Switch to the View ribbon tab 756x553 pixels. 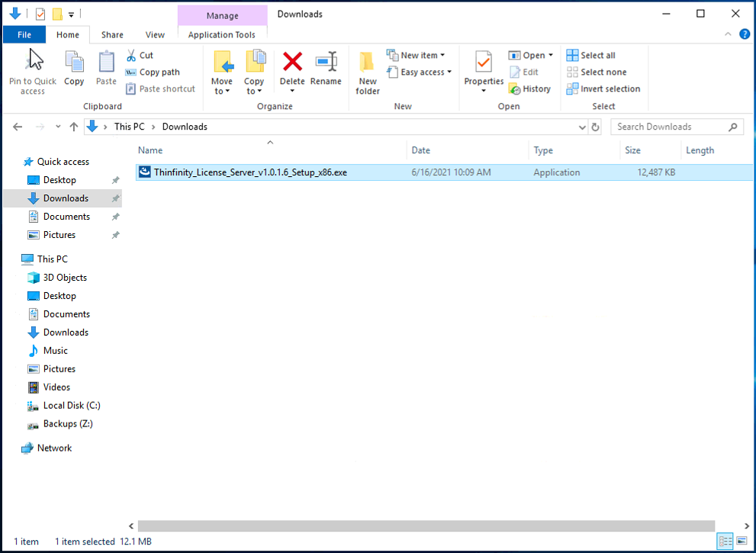[155, 34]
